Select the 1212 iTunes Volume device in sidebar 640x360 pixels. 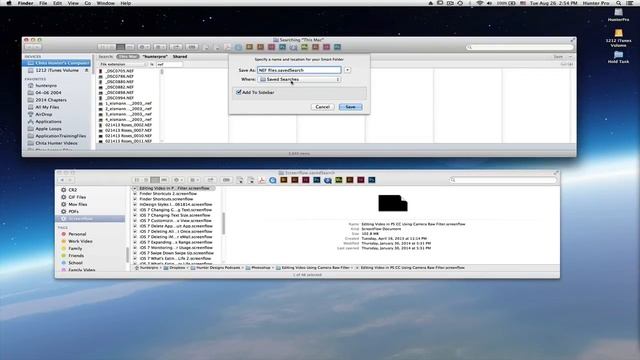(x=57, y=70)
